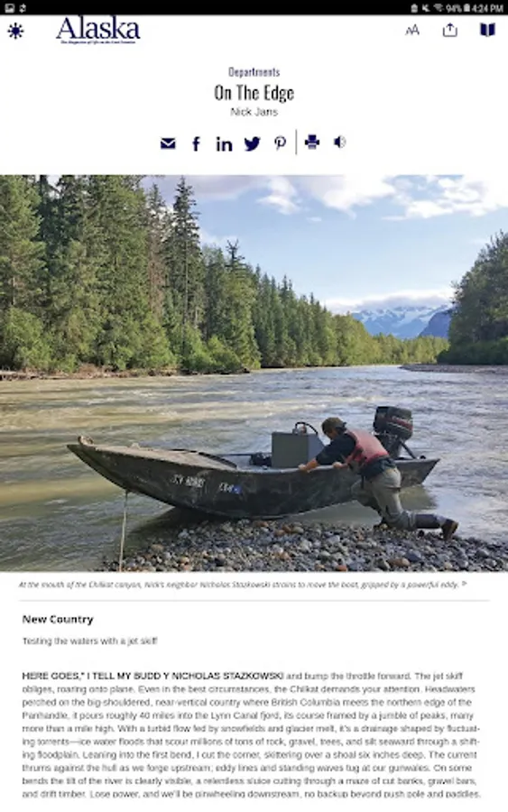Open the Departments section link
This screenshot has height=812, width=508.
coord(254,72)
